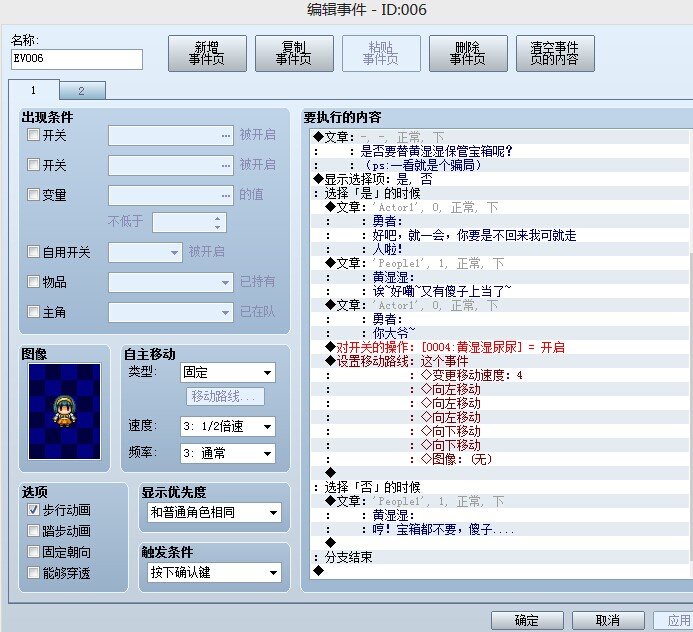693x632 pixels.
Task: Open the 类型 dropdown showing 固定
Action: click(228, 373)
